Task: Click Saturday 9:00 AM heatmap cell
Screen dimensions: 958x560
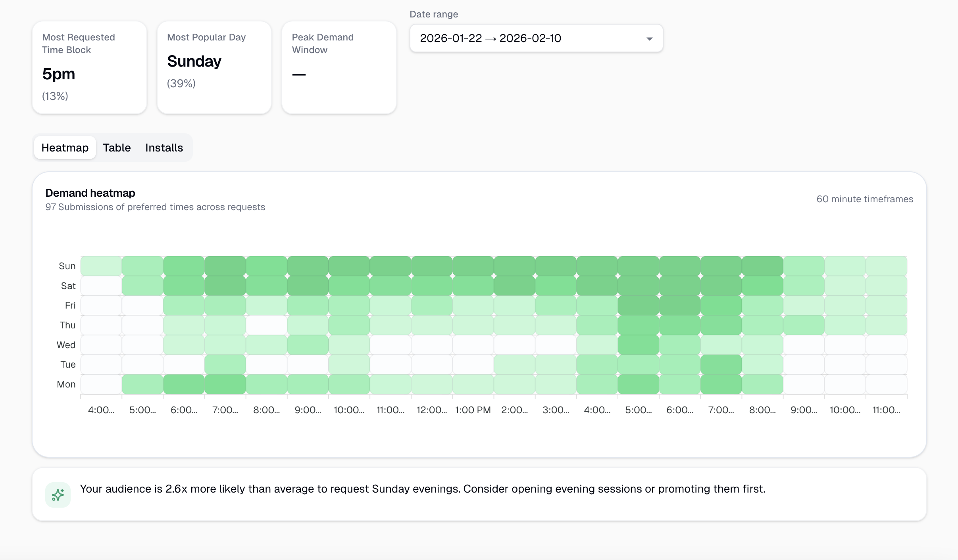Action: pyautogui.click(x=308, y=286)
